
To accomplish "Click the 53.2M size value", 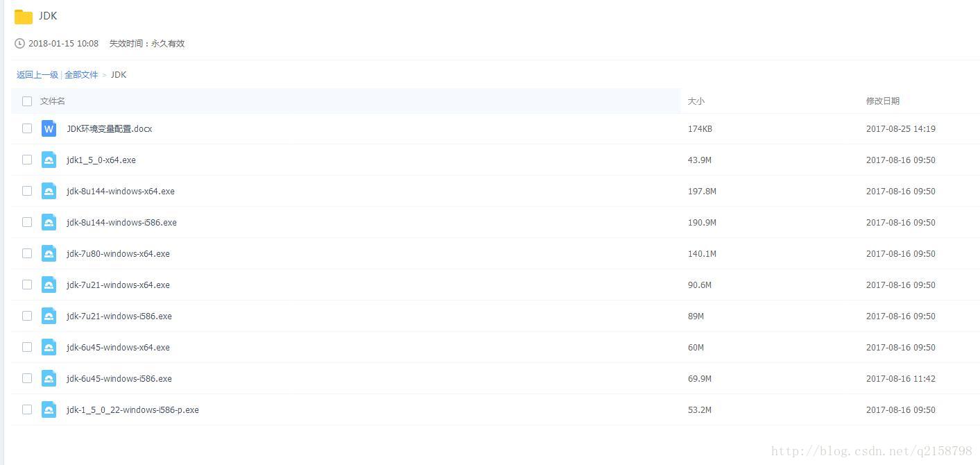I will (x=700, y=410).
